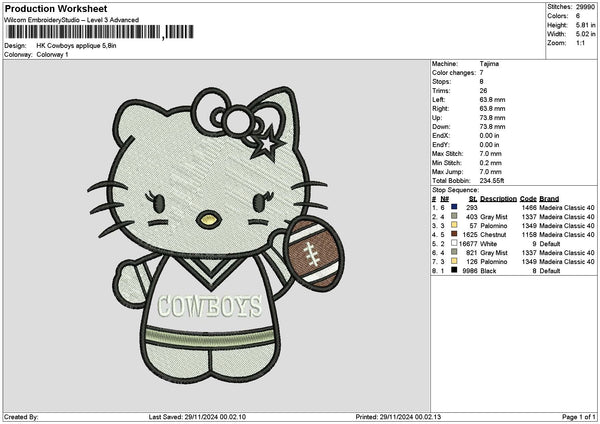Click the 'EndY:' label
600x424 pixels.
point(441,145)
